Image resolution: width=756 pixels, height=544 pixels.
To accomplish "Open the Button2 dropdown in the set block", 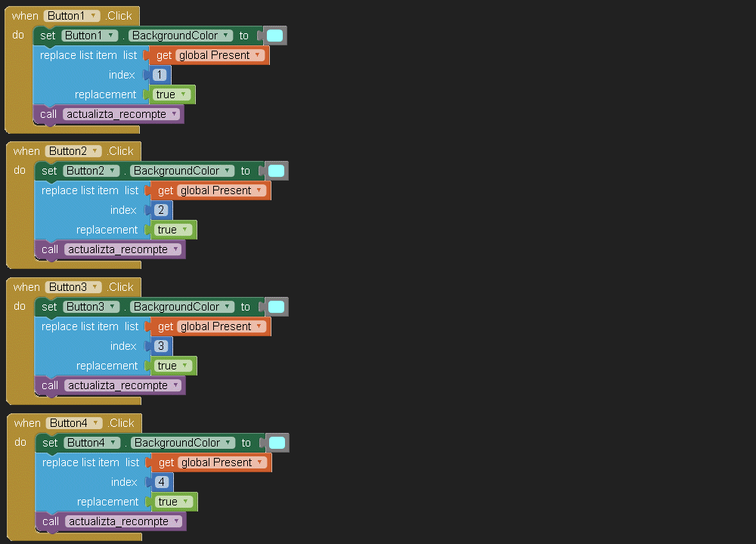I will [91, 171].
